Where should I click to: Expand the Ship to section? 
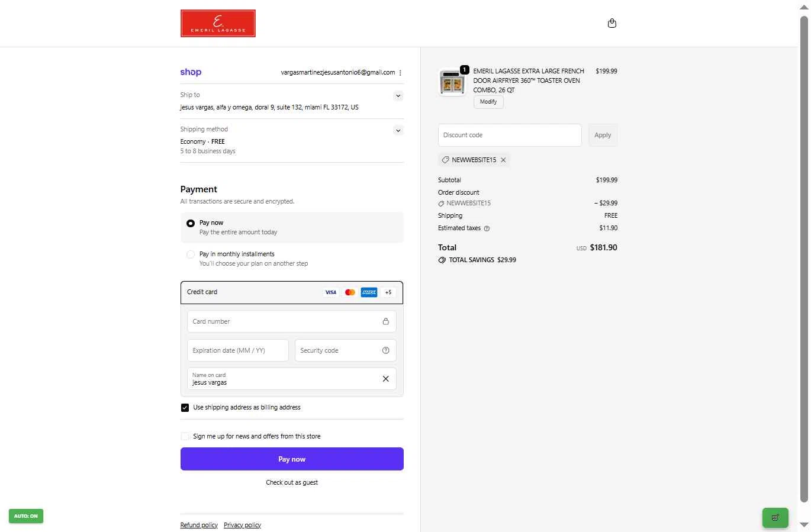click(398, 96)
